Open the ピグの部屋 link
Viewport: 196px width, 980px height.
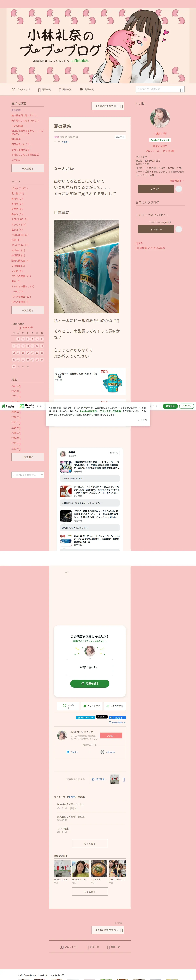click(169, 151)
